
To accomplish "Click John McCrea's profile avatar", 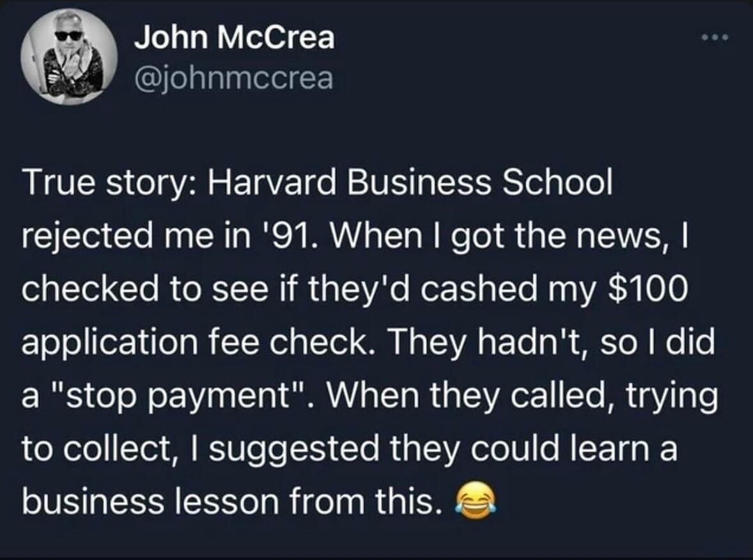I will 69,57.
